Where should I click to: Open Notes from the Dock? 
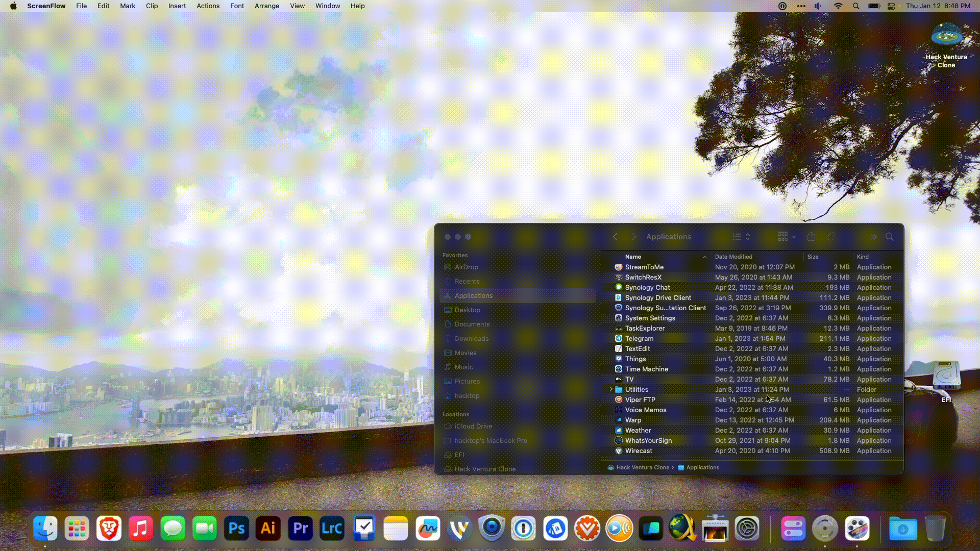(x=396, y=529)
